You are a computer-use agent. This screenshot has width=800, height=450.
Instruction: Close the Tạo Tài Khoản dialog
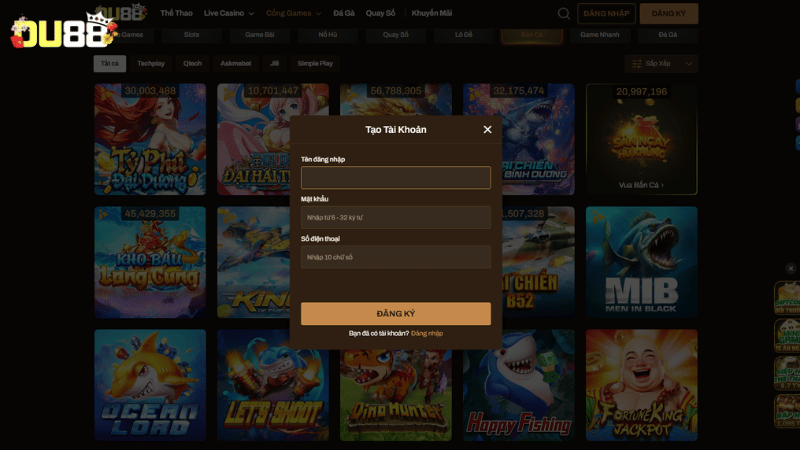pyautogui.click(x=487, y=129)
